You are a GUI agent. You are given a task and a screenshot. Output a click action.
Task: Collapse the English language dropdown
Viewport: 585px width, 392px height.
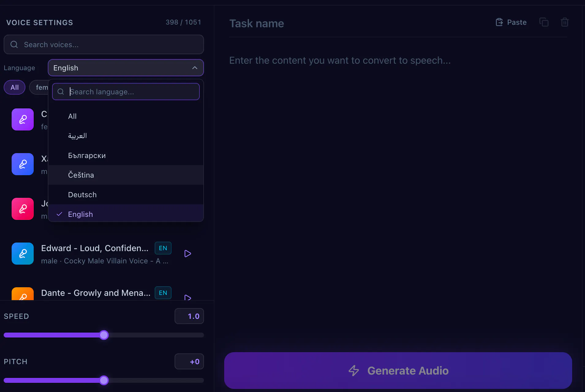coord(126,68)
